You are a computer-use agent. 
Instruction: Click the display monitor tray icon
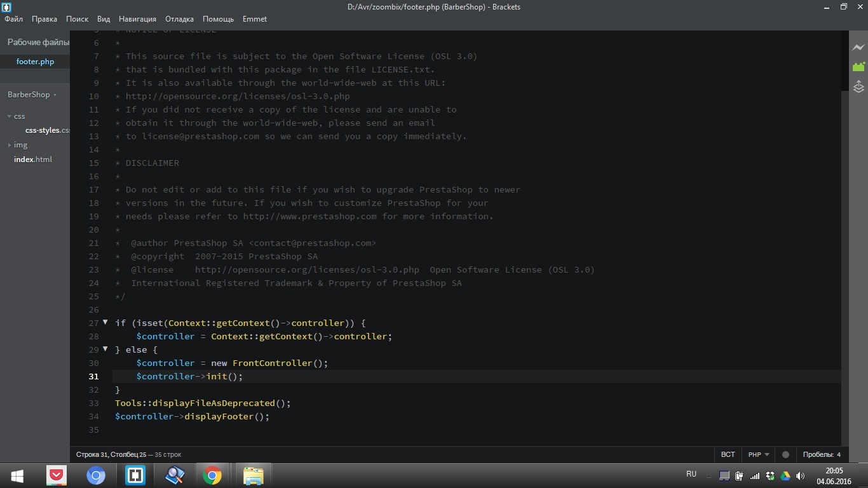[724, 476]
